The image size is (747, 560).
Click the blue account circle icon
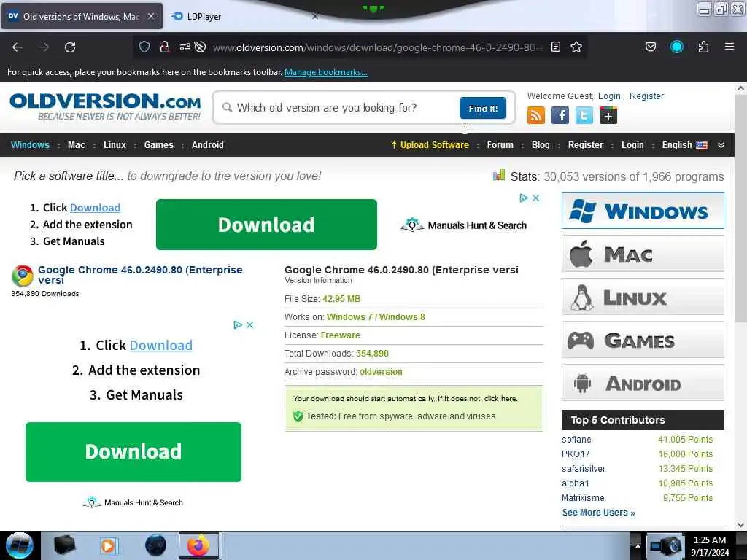[x=676, y=47]
